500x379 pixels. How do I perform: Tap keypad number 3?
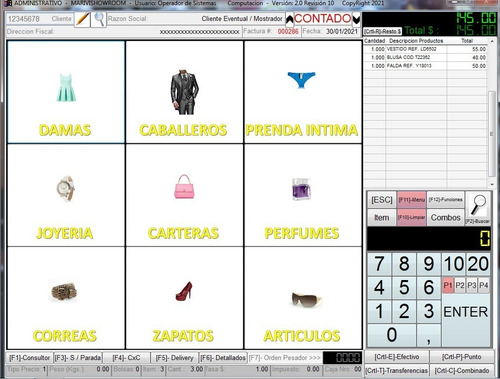pos(429,311)
